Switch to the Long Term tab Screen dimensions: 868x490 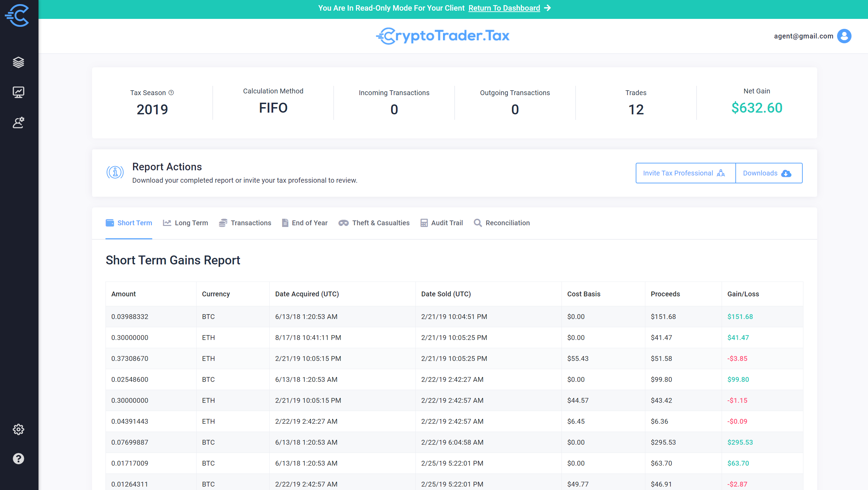point(186,223)
